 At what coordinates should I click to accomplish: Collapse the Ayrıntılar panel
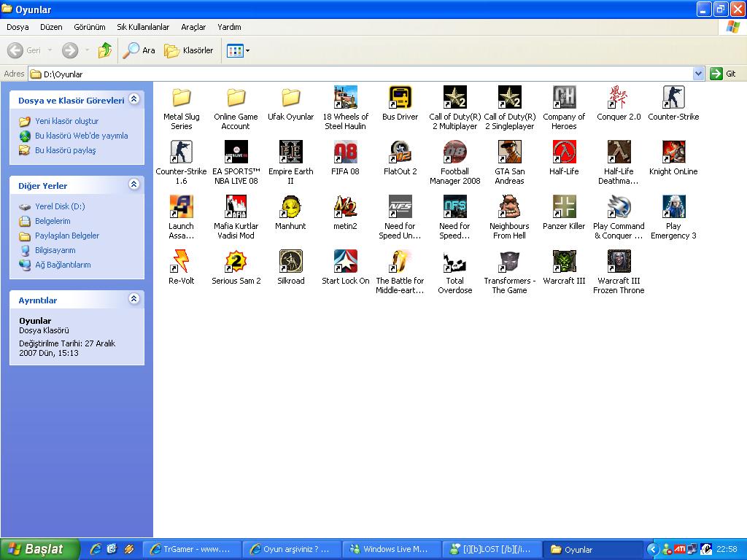(134, 299)
